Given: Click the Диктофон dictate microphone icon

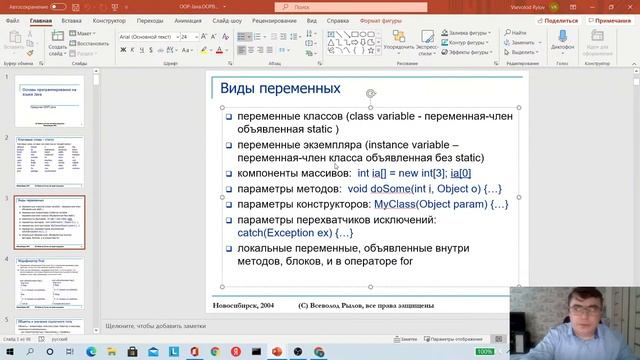Looking at the screenshot, I should click(x=562, y=36).
